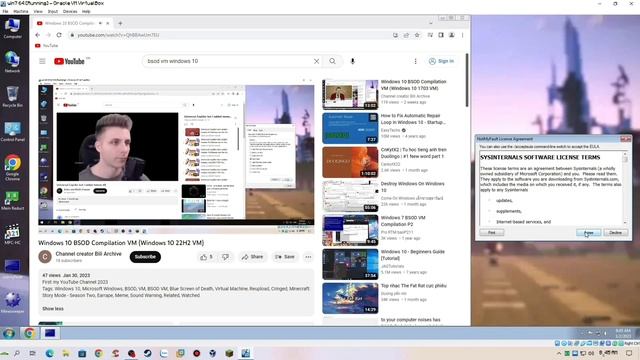Collapse the description with Show less

click(x=53, y=309)
